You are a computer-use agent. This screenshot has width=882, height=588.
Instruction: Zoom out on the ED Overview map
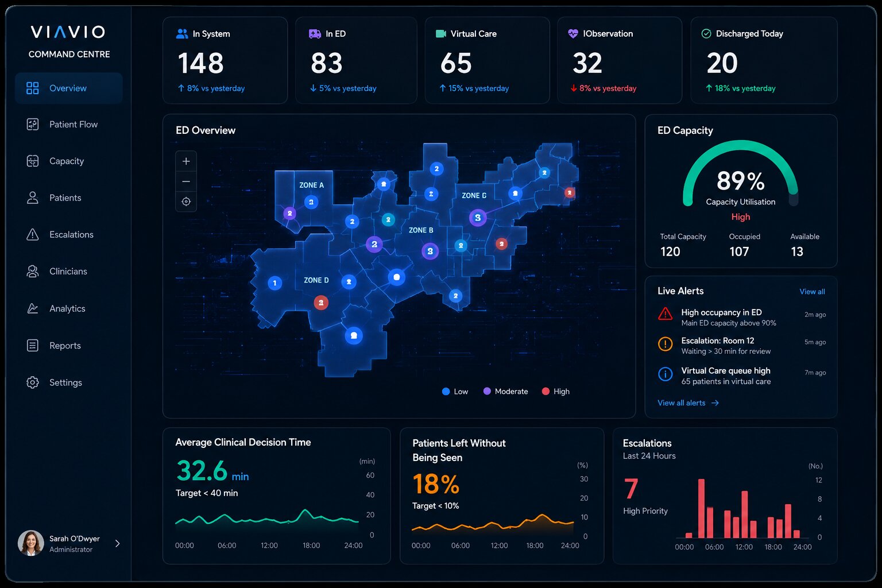(186, 181)
